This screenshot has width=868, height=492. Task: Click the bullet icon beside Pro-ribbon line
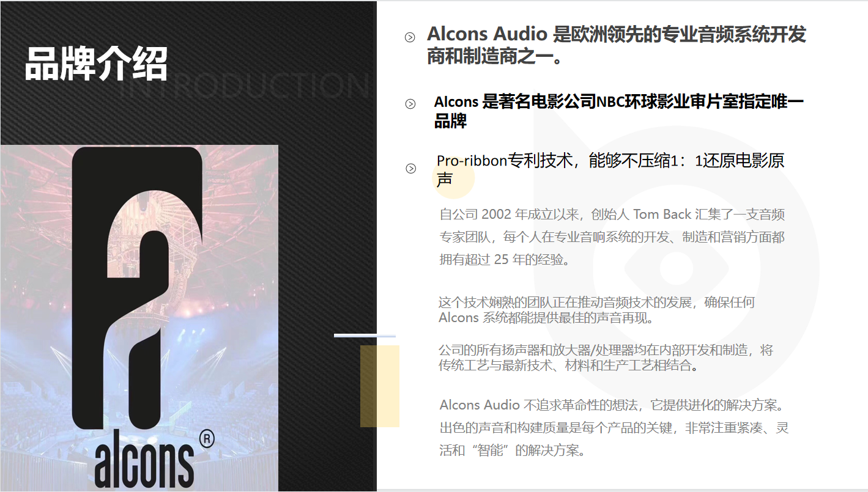click(x=411, y=169)
